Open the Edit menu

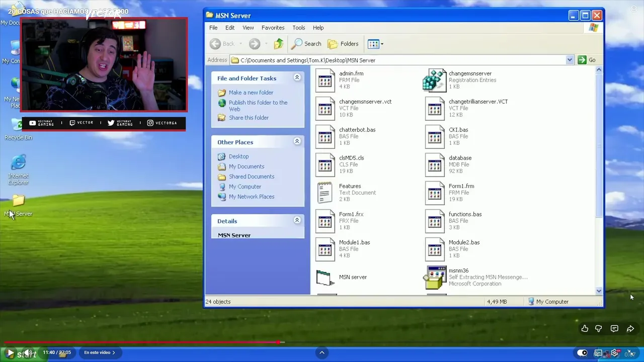coord(230,28)
